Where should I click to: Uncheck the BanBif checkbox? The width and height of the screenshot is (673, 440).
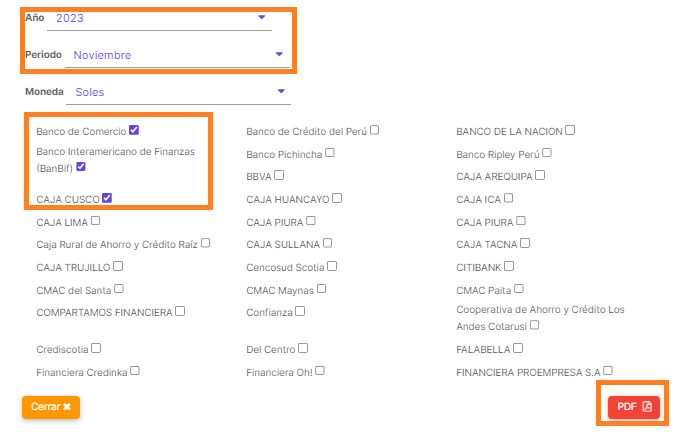click(95, 167)
